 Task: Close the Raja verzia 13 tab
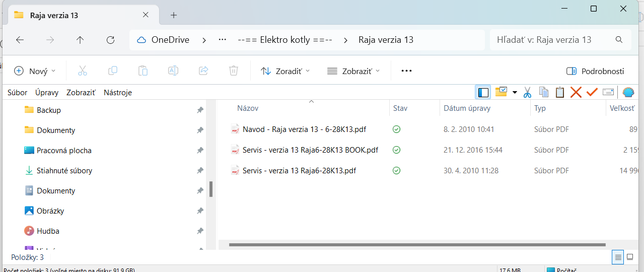146,15
